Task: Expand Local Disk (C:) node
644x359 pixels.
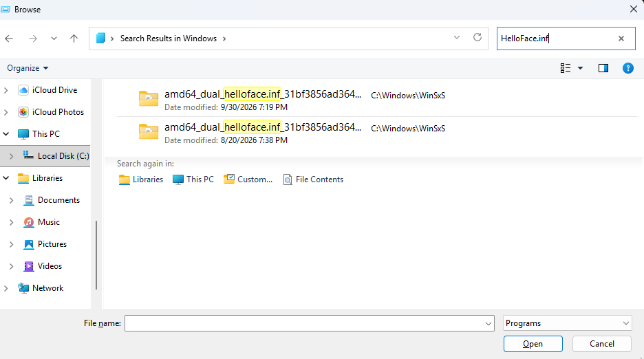Action: point(11,156)
